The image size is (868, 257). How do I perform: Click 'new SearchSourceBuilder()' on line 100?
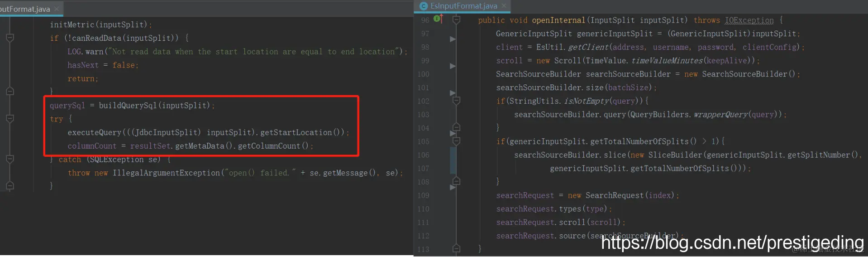tap(739, 74)
